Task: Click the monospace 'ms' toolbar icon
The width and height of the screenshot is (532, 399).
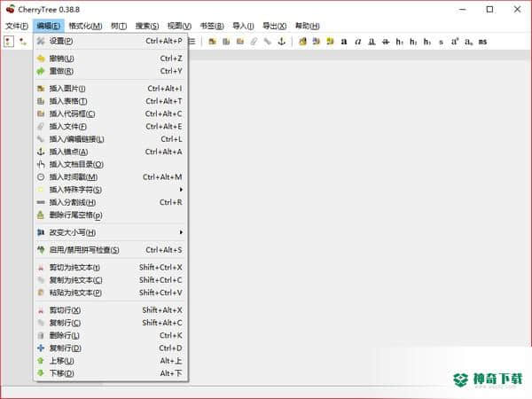Action: click(x=483, y=42)
